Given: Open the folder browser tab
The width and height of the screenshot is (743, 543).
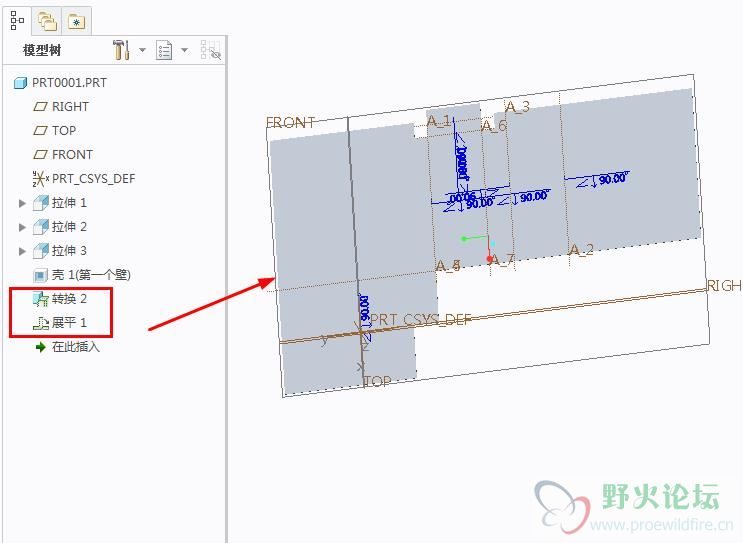Looking at the screenshot, I should click(x=47, y=21).
